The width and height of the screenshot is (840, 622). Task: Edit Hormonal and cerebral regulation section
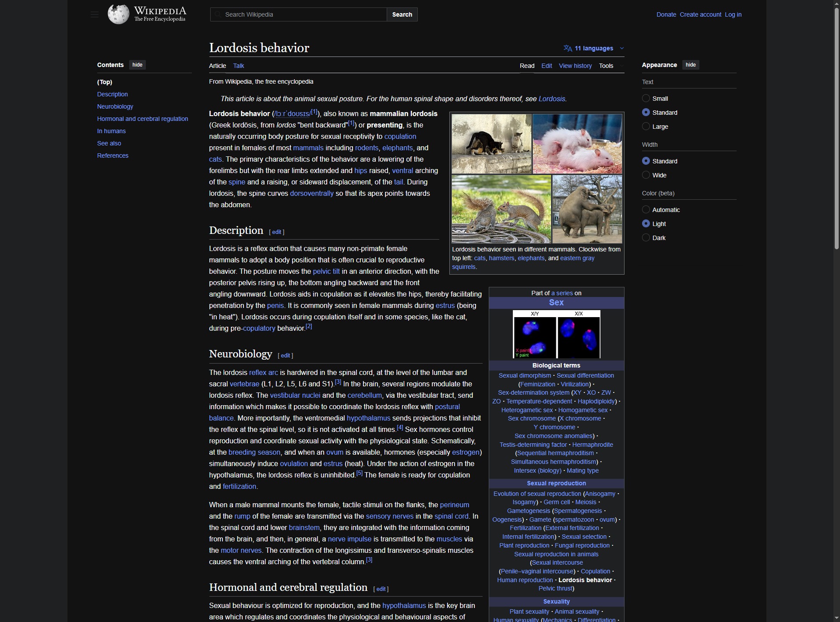tap(381, 589)
